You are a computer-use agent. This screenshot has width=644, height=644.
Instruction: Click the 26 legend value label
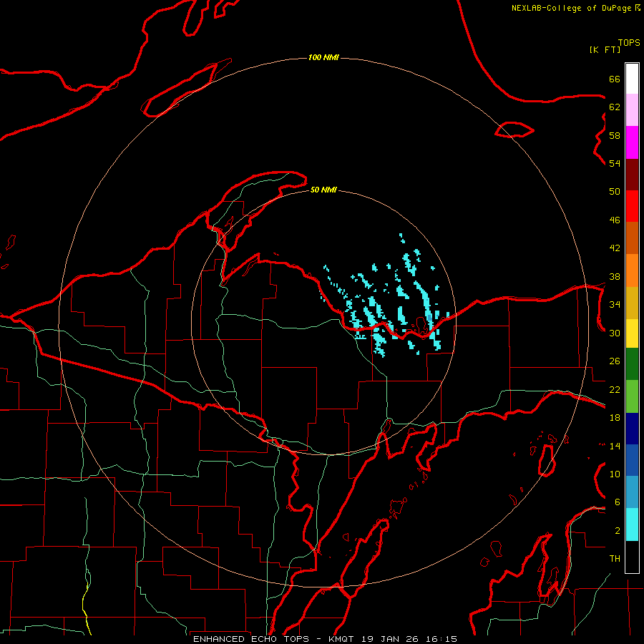615,361
